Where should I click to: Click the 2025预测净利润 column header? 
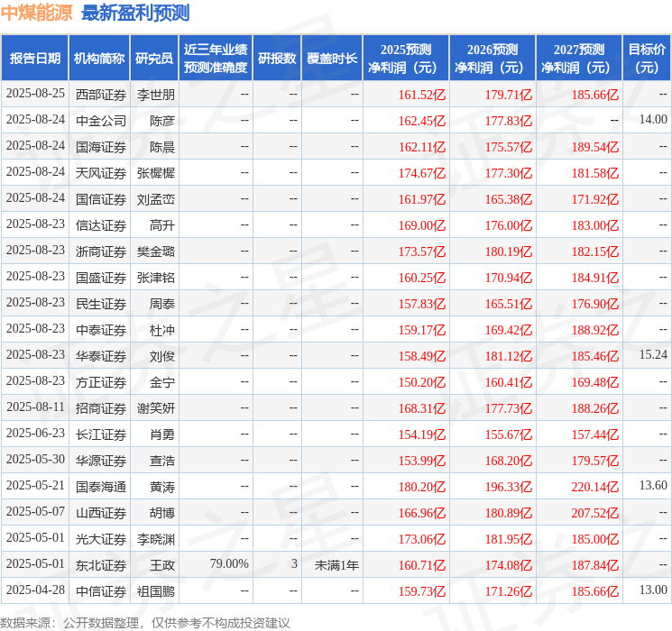pos(406,59)
